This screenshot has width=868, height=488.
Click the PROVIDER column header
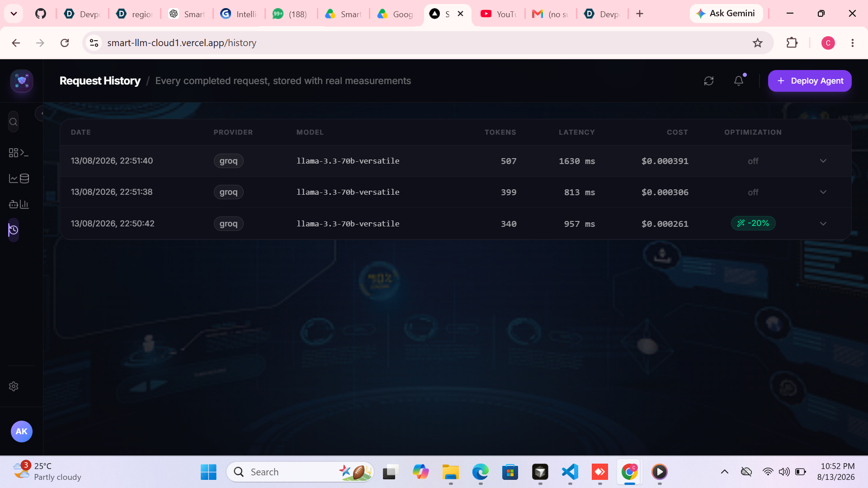[x=233, y=132]
